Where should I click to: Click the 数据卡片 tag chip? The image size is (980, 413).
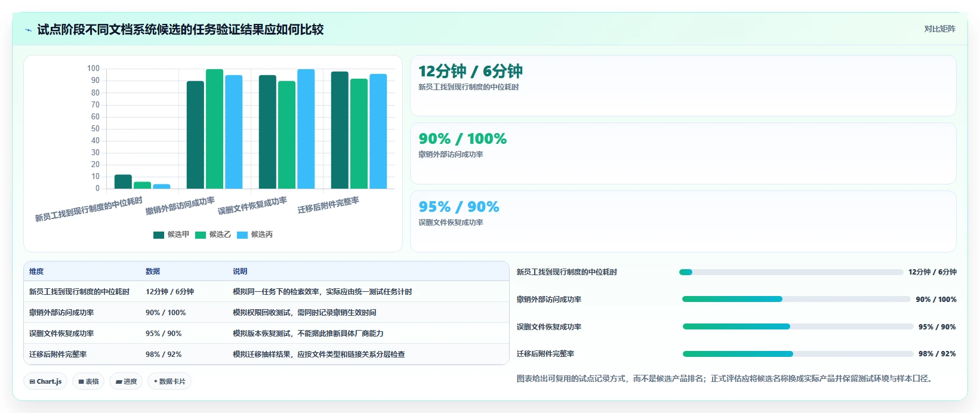170,381
